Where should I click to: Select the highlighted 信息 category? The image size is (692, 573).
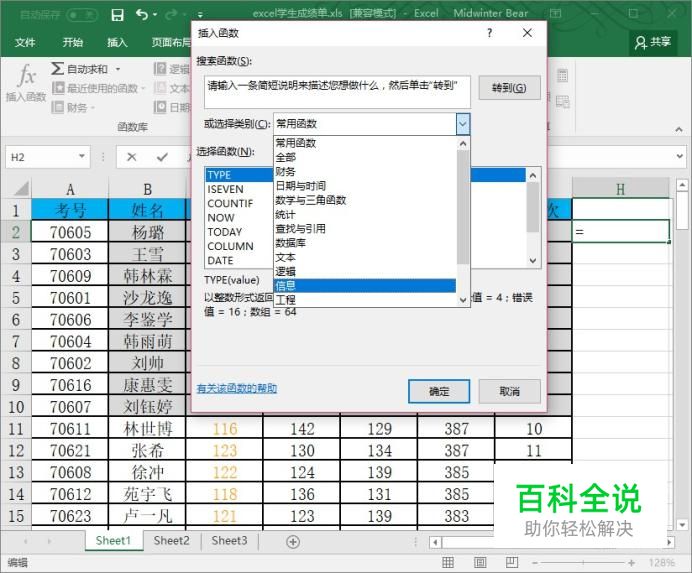[x=365, y=286]
